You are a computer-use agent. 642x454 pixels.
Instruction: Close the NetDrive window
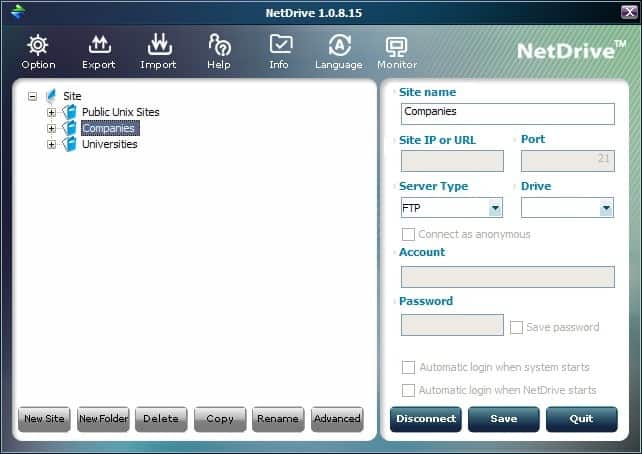point(629,12)
